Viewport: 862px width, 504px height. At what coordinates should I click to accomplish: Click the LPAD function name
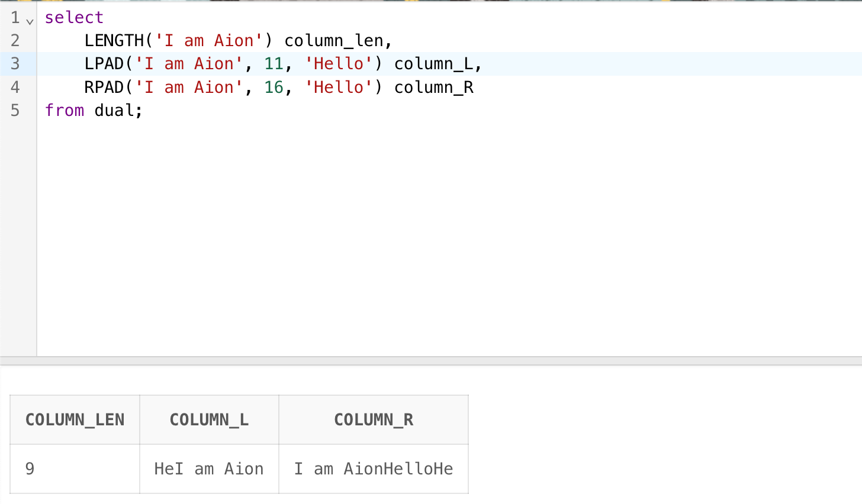point(104,64)
